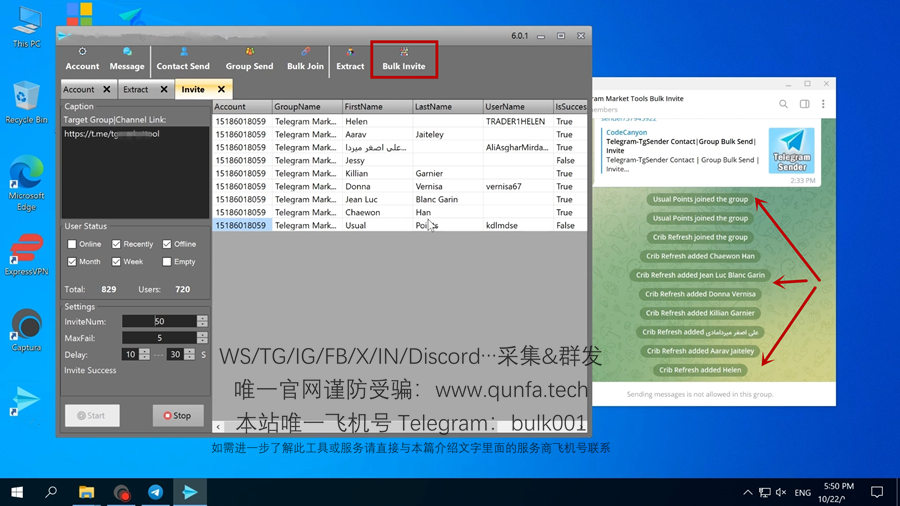900x506 pixels.
Task: Click the Garnier last name cell
Action: pyautogui.click(x=448, y=173)
